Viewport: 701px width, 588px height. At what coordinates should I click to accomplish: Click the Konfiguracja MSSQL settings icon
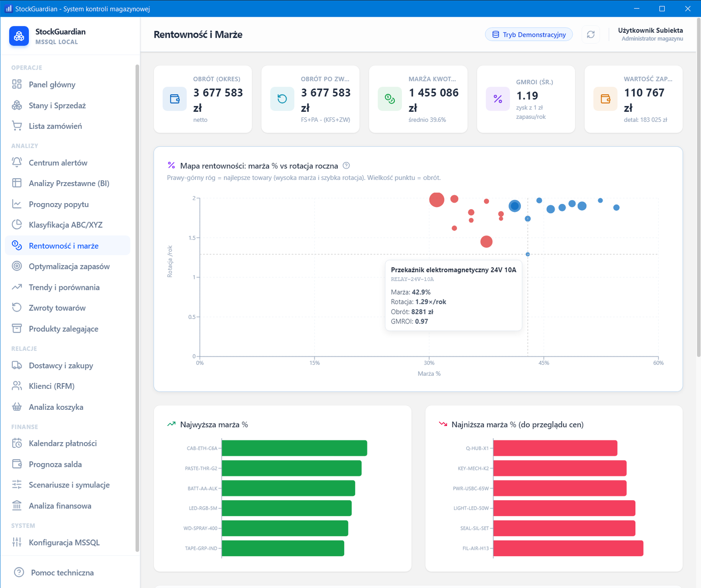pyautogui.click(x=17, y=542)
